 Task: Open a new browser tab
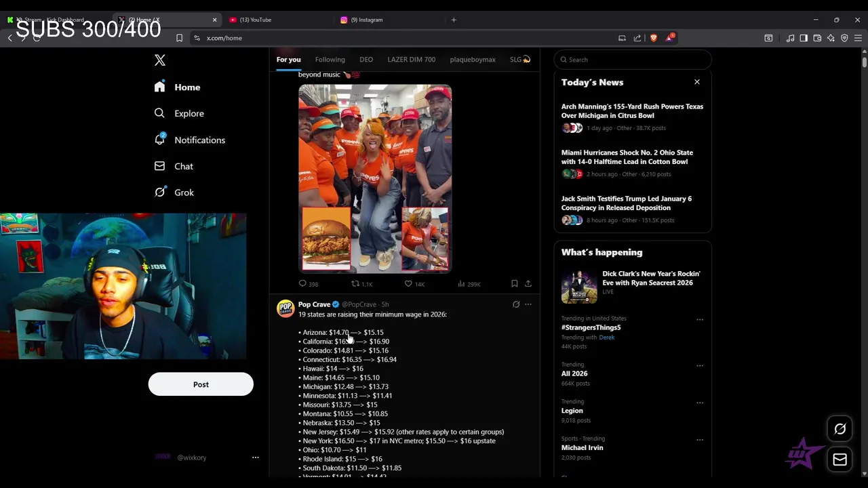[454, 20]
